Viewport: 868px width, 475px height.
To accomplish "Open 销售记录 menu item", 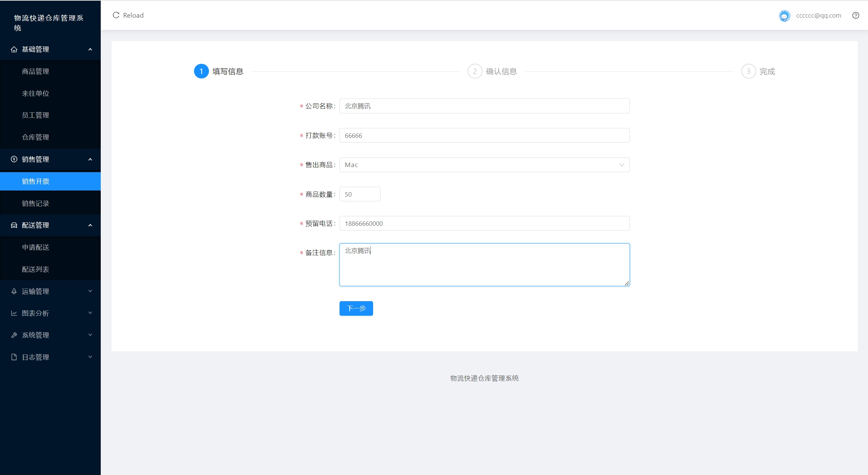I will pos(36,203).
